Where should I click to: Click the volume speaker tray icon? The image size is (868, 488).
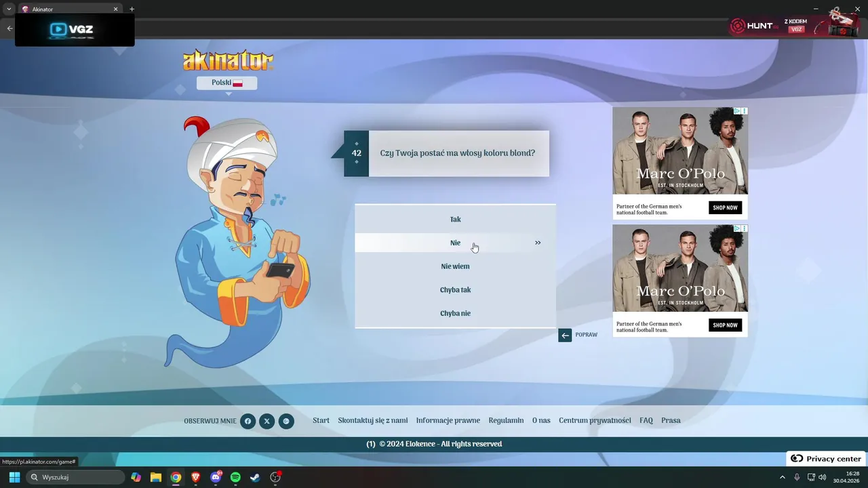click(x=823, y=477)
